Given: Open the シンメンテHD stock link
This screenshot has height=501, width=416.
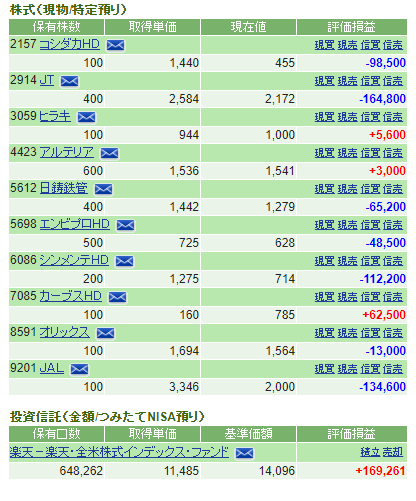Looking at the screenshot, I should click(74, 260).
